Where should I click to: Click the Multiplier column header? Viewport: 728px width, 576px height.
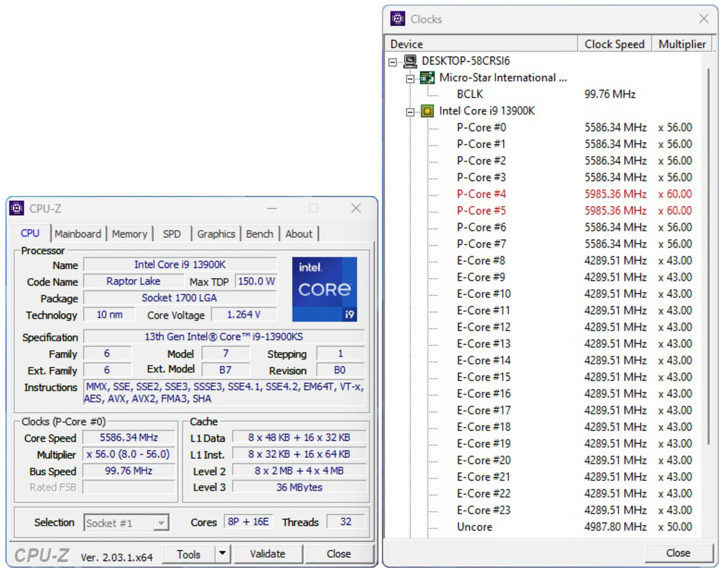682,44
